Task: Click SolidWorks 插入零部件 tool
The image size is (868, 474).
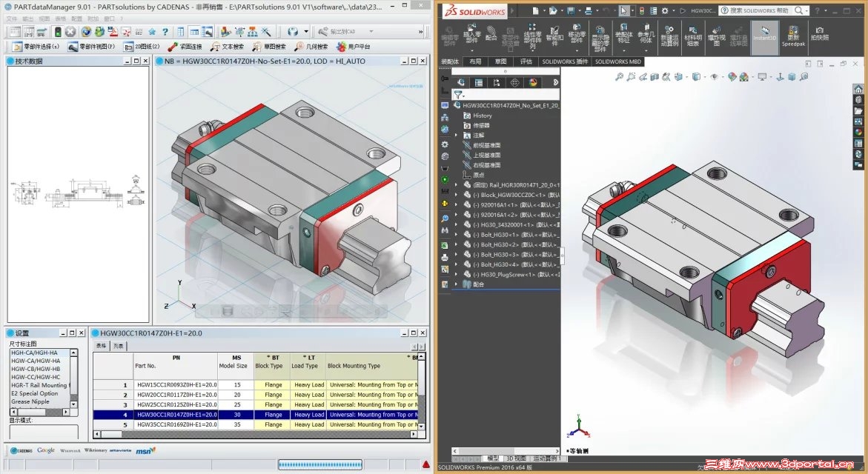Action: pyautogui.click(x=471, y=34)
